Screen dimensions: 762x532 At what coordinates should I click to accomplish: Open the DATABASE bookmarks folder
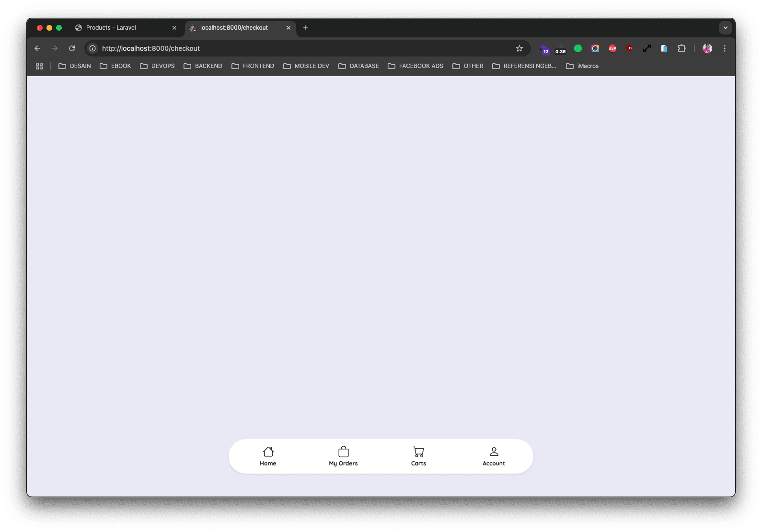358,66
